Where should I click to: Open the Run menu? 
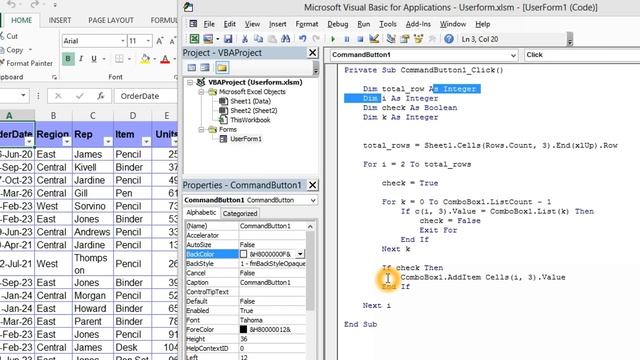(x=363, y=24)
